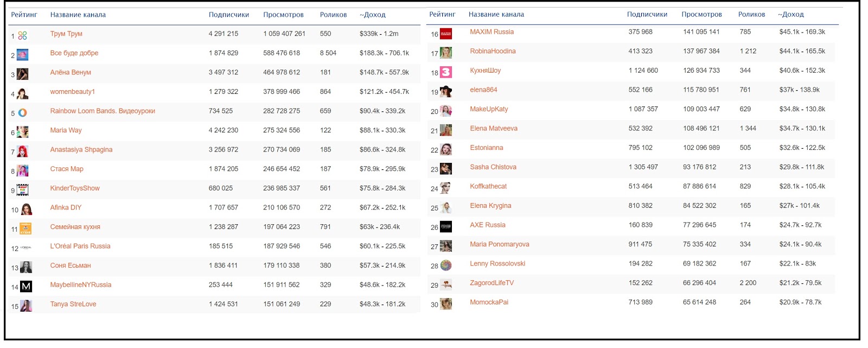Image resolution: width=868 pixels, height=348 pixels.
Task: Click the Соня Есьман channel avatar
Action: 26,267
